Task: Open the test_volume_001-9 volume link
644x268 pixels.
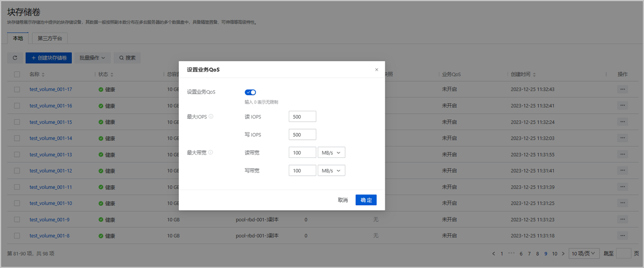Action: point(49,220)
